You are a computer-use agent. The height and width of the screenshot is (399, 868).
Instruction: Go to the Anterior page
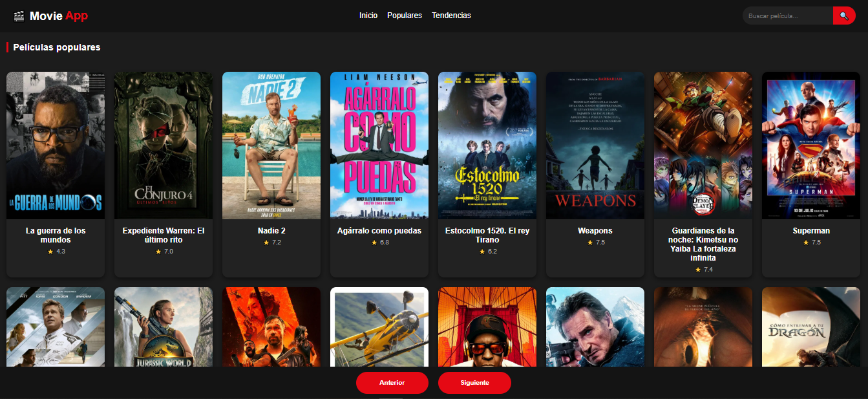pos(392,383)
